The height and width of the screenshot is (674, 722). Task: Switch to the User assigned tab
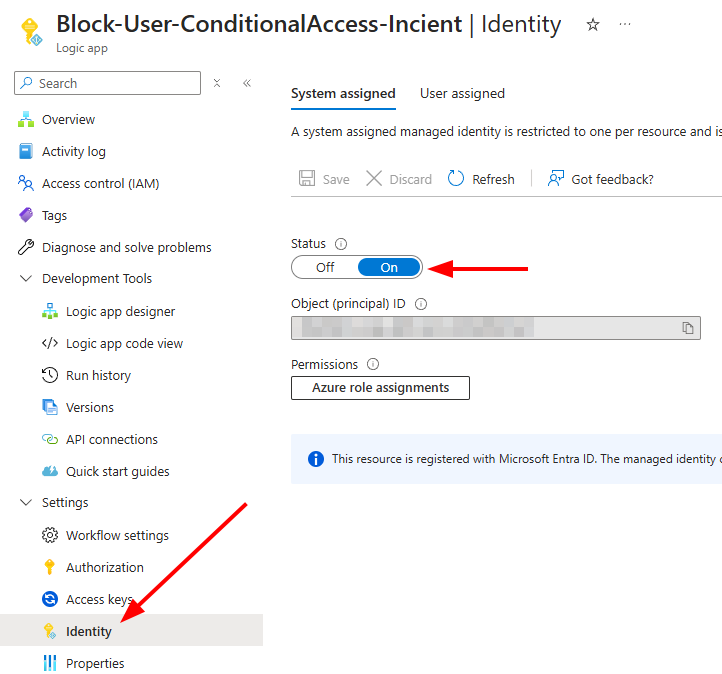tap(462, 93)
